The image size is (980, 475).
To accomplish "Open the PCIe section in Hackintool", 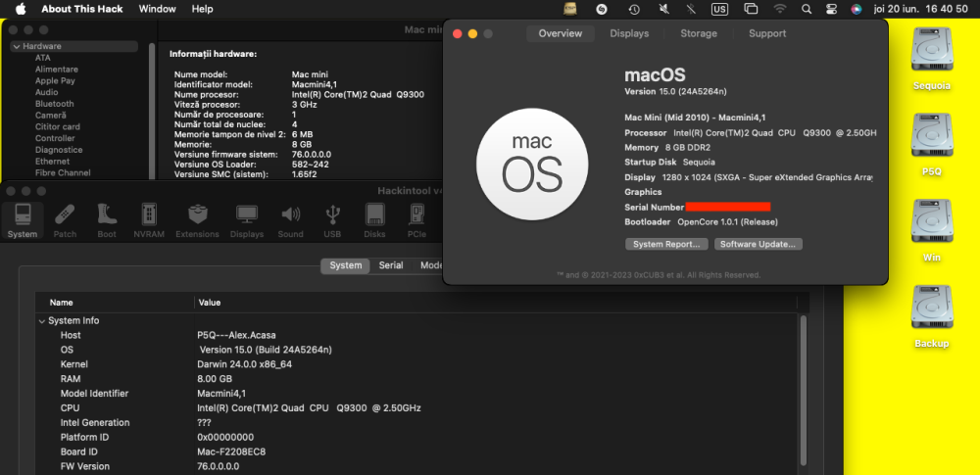I will (x=416, y=220).
